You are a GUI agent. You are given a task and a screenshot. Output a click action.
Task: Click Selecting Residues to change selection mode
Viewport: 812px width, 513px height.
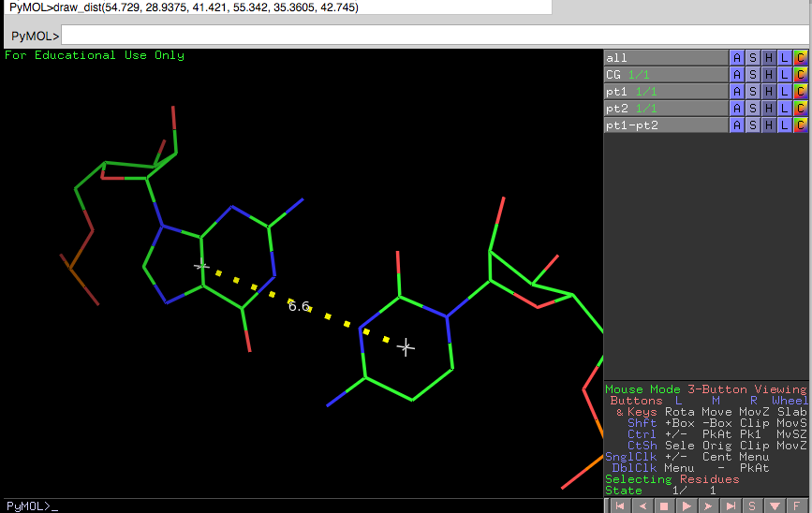point(672,479)
